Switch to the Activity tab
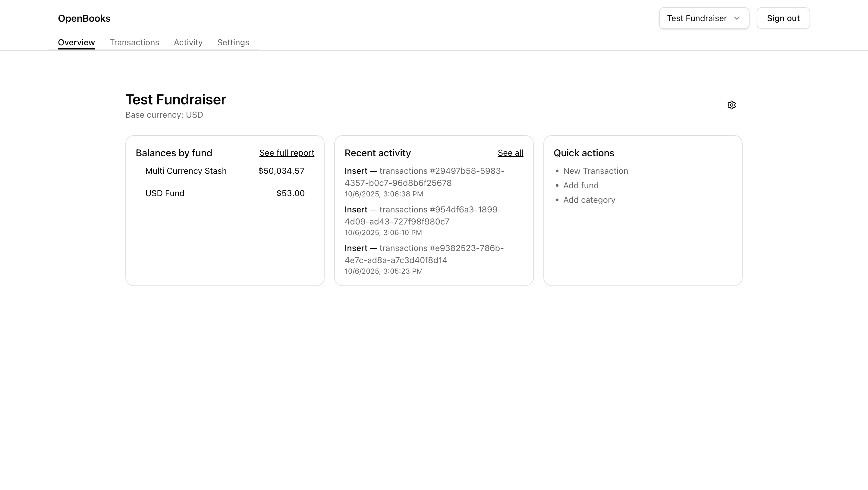868x490 pixels. [188, 43]
